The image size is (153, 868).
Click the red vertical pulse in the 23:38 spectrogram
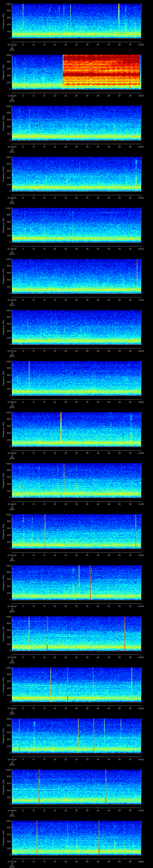(x=29, y=376)
